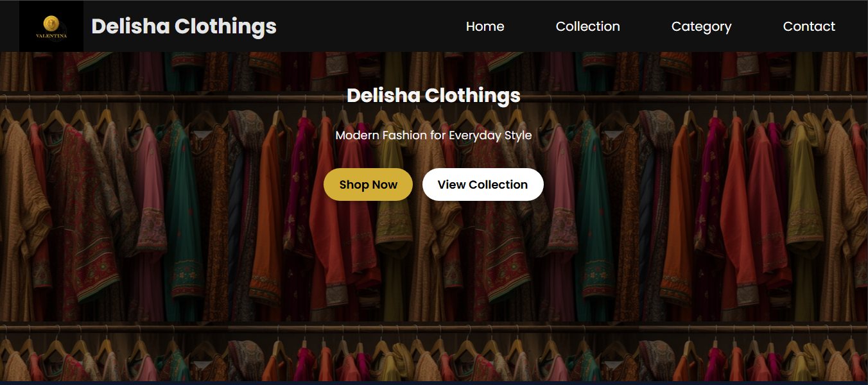Click the Valentina logo in the header
Image resolution: width=868 pixels, height=385 pixels.
(x=51, y=26)
